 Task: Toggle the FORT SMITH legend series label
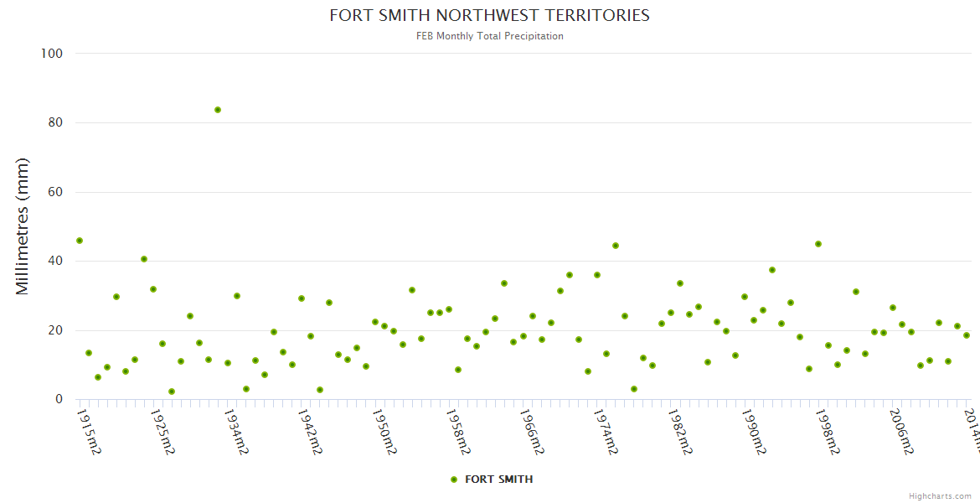498,480
